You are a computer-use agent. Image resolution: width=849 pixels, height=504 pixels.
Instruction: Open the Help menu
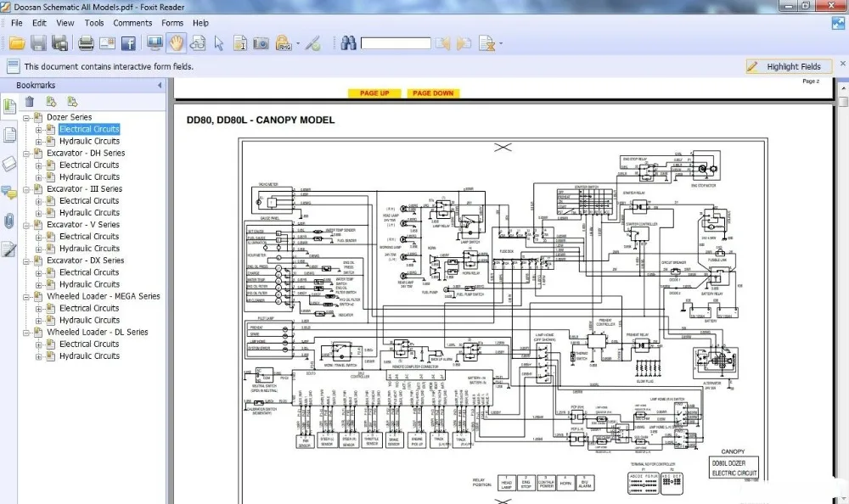[x=200, y=23]
